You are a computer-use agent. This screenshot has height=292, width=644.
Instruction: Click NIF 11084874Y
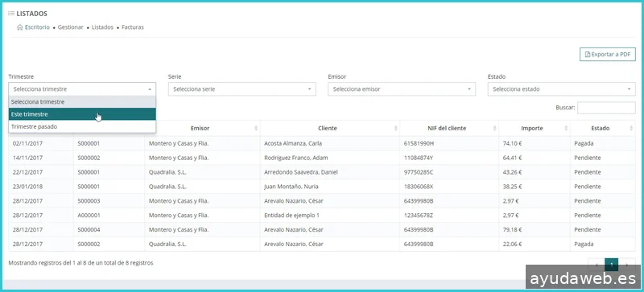pyautogui.click(x=419, y=158)
